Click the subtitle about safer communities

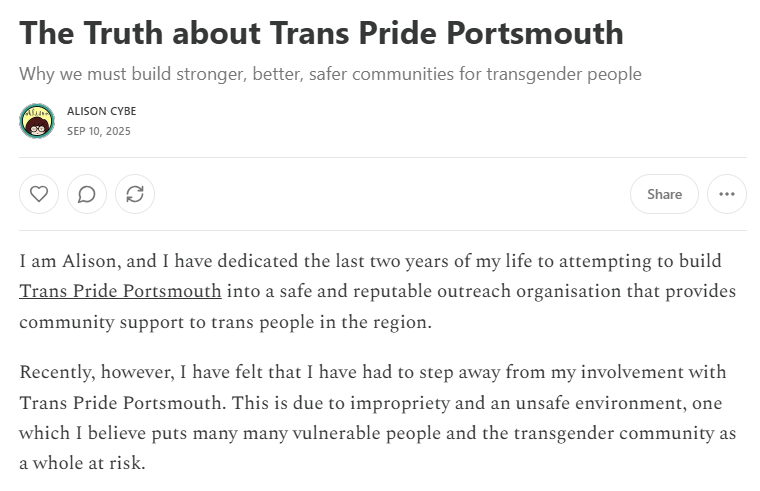pos(330,74)
